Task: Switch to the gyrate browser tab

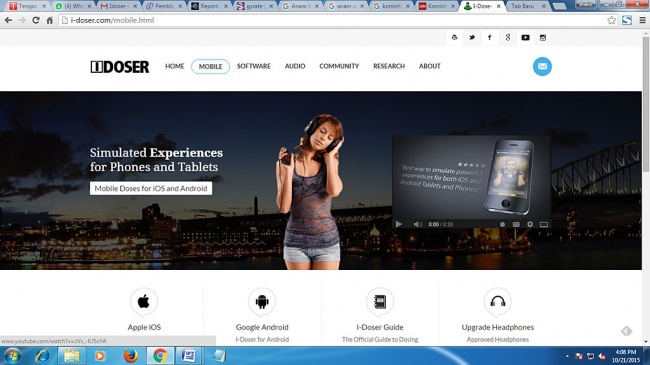Action: point(255,6)
